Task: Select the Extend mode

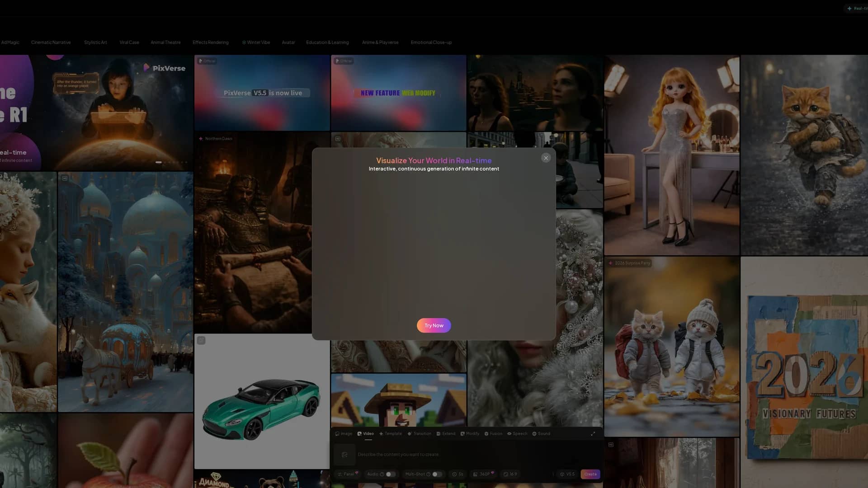Action: 446,433
